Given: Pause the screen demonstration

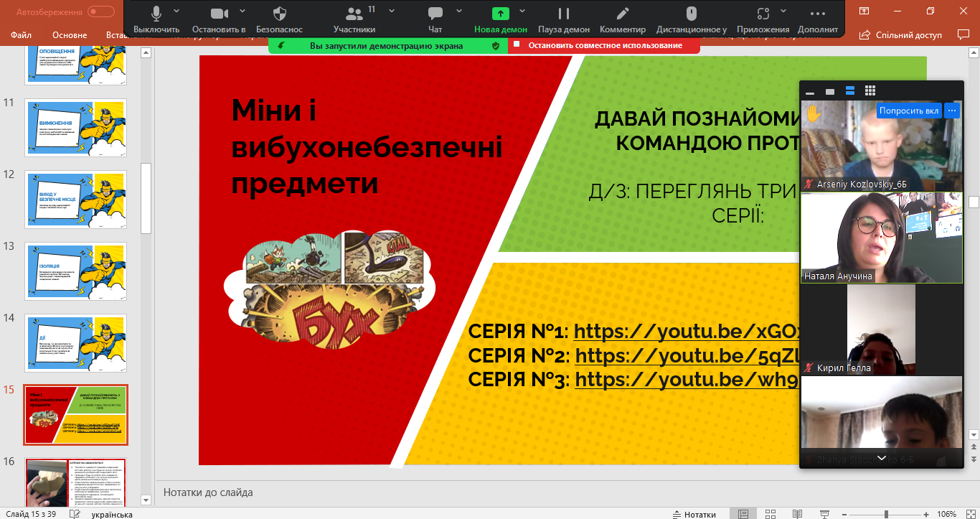Looking at the screenshot, I should [563, 19].
